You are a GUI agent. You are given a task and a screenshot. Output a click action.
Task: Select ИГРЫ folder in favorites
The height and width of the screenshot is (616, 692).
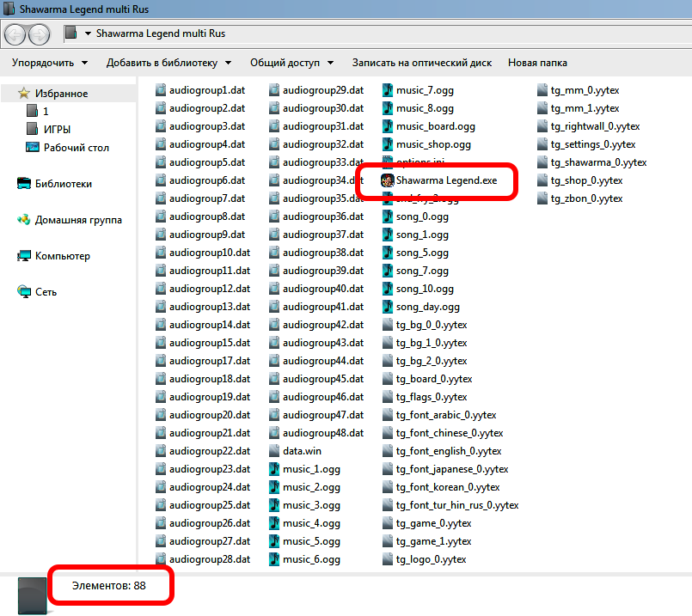tap(57, 130)
